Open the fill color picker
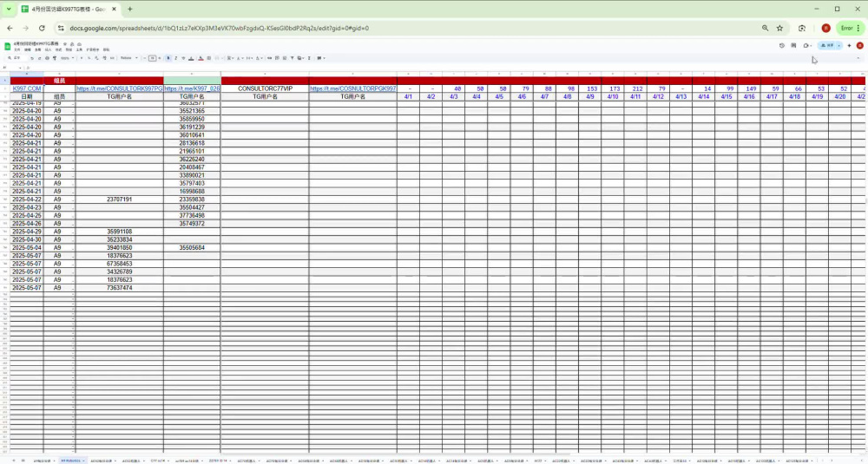868x464 pixels. coord(201,58)
